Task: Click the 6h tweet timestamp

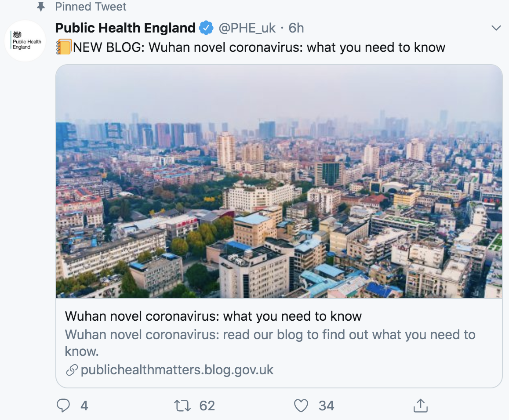Action: pyautogui.click(x=296, y=28)
